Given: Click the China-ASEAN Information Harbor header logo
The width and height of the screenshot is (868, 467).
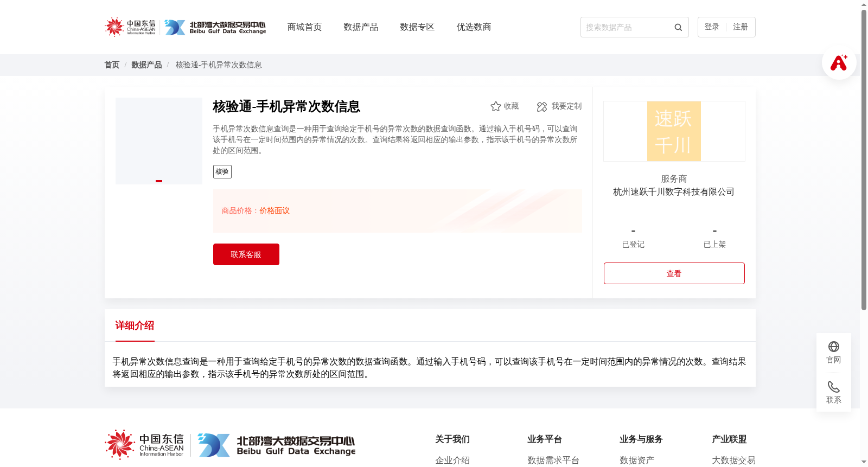Looking at the screenshot, I should [x=130, y=27].
